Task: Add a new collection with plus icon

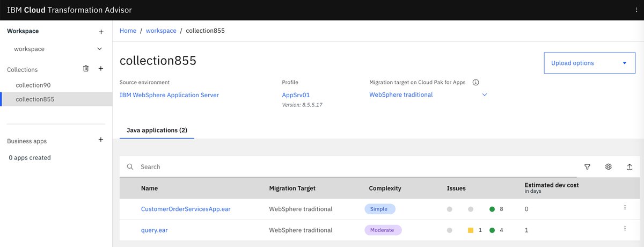Action: tap(100, 69)
